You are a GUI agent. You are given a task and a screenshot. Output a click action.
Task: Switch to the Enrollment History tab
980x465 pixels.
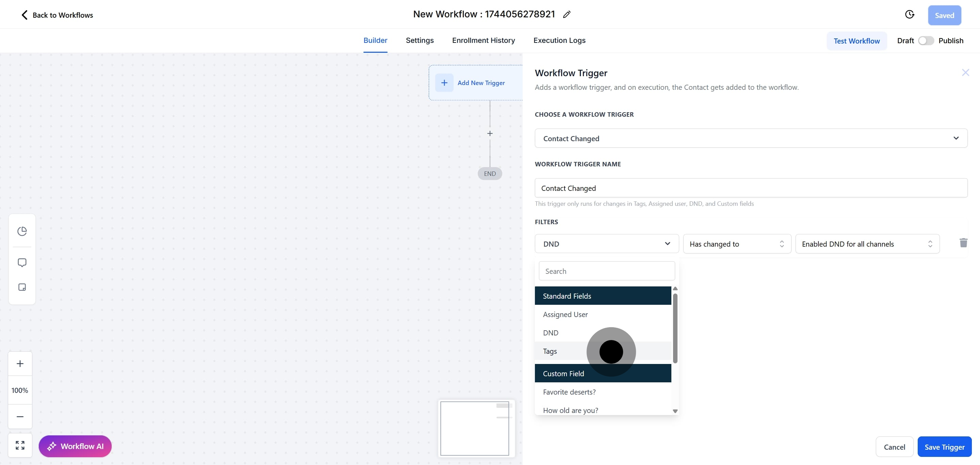point(483,40)
